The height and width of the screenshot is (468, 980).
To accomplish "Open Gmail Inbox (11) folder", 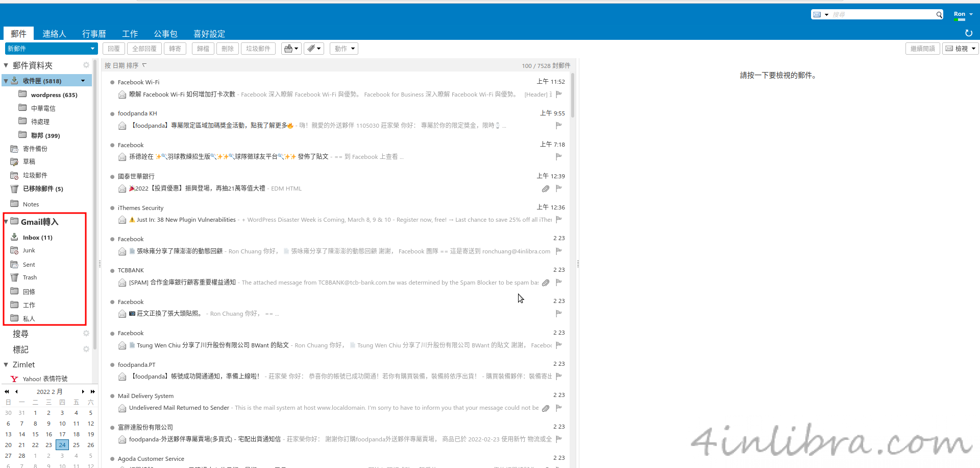I will point(37,237).
